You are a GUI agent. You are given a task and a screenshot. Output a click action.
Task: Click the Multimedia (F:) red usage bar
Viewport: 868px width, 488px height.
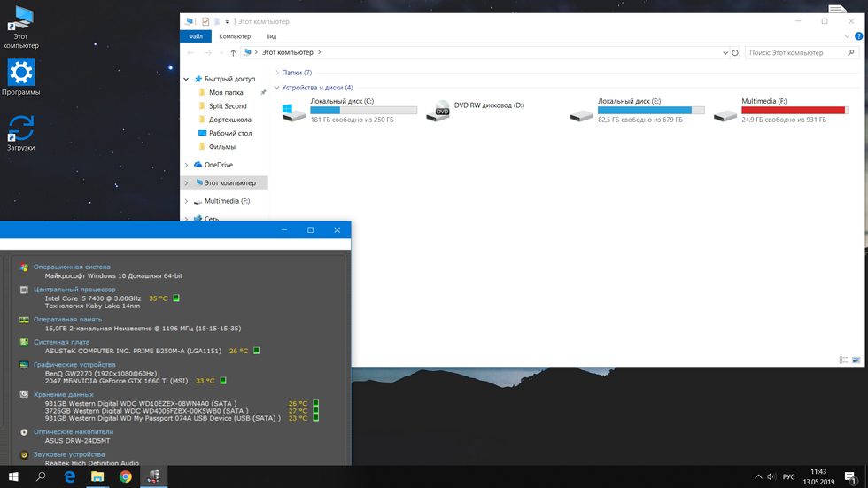tap(795, 110)
